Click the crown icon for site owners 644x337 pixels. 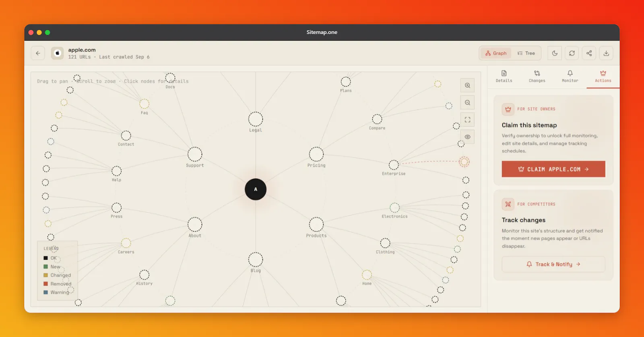pyautogui.click(x=508, y=109)
